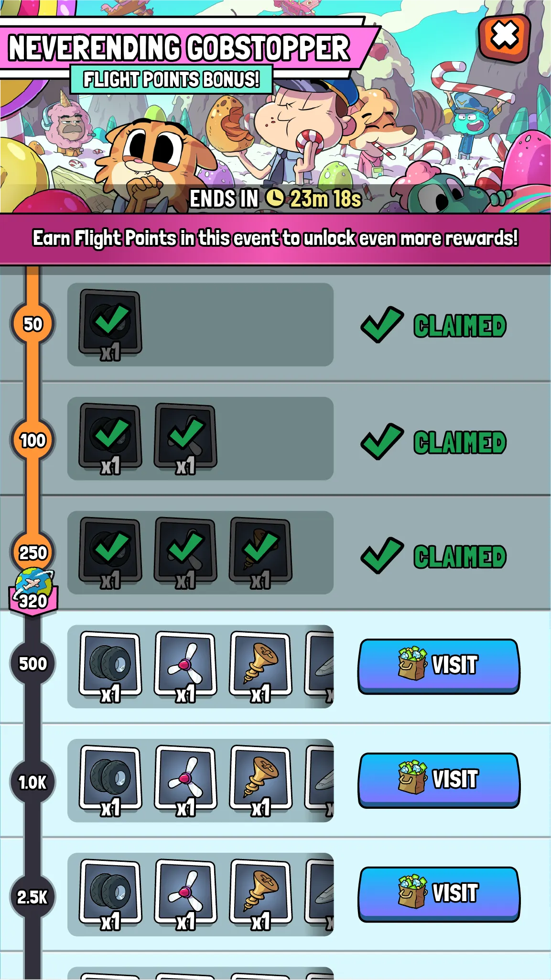Click the VISIT button for 500 tier

(439, 666)
